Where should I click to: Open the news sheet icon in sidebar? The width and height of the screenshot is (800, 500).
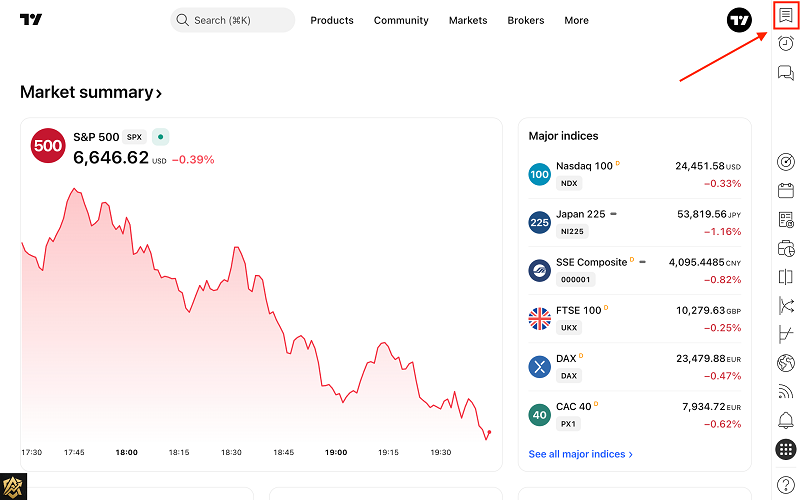pyautogui.click(x=786, y=220)
